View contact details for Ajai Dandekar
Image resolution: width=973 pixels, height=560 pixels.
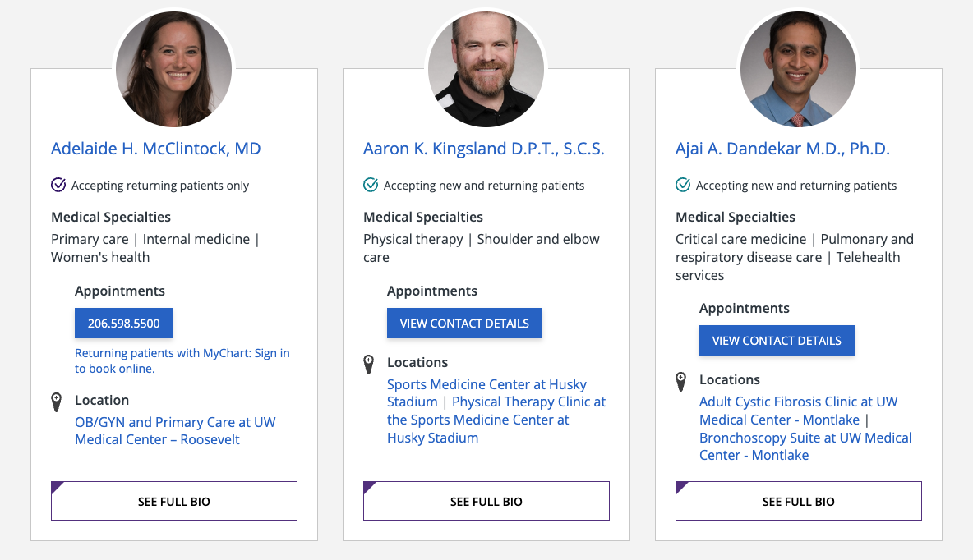[777, 341]
